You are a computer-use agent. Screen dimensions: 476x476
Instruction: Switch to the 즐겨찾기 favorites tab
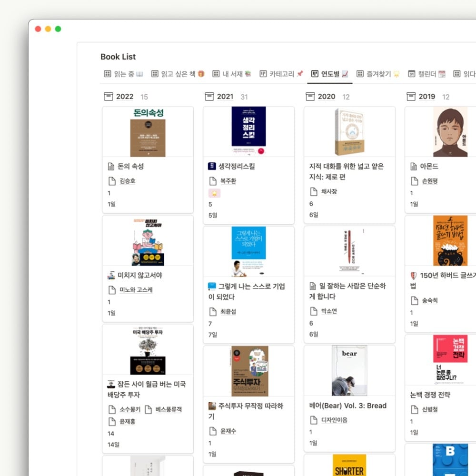tap(378, 74)
